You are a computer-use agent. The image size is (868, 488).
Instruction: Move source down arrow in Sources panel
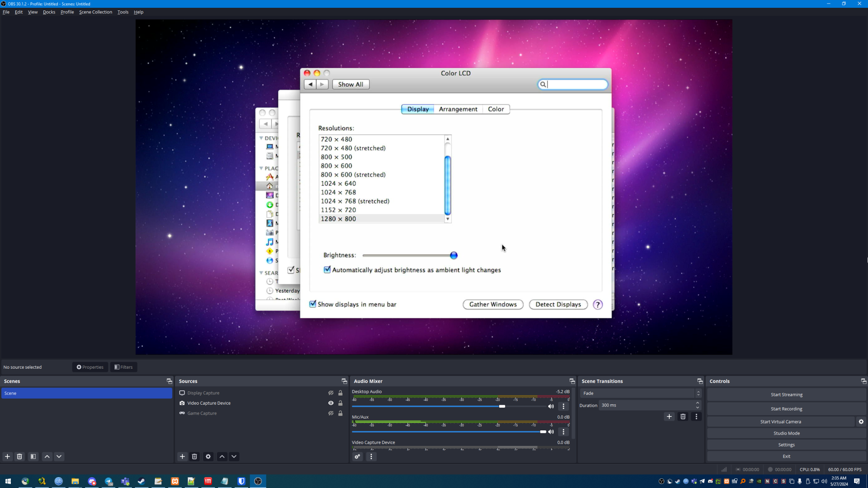pyautogui.click(x=234, y=456)
